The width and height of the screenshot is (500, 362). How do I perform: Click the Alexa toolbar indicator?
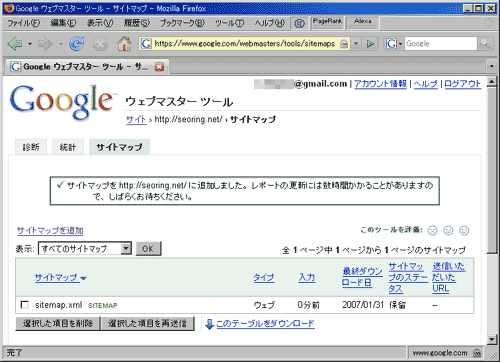point(363,23)
